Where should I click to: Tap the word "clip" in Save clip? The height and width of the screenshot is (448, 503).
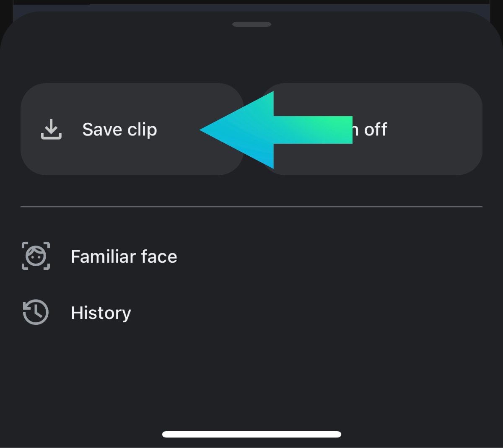pyautogui.click(x=142, y=130)
